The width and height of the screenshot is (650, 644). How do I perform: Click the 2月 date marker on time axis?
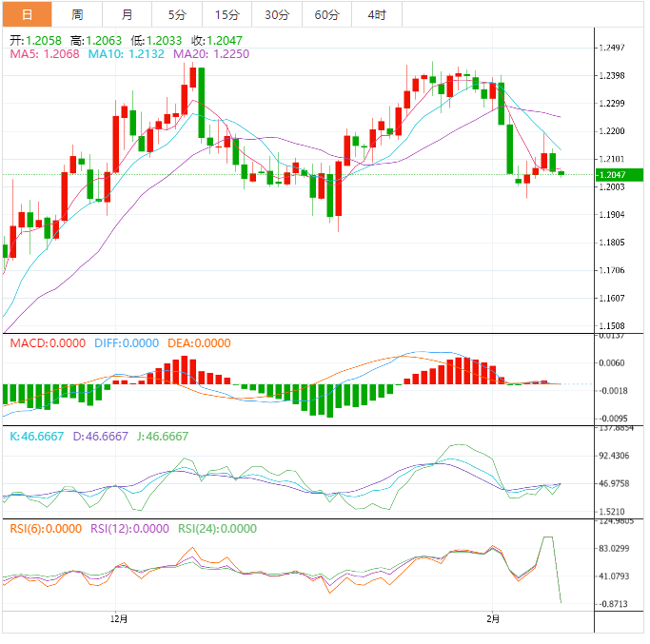[x=491, y=618]
